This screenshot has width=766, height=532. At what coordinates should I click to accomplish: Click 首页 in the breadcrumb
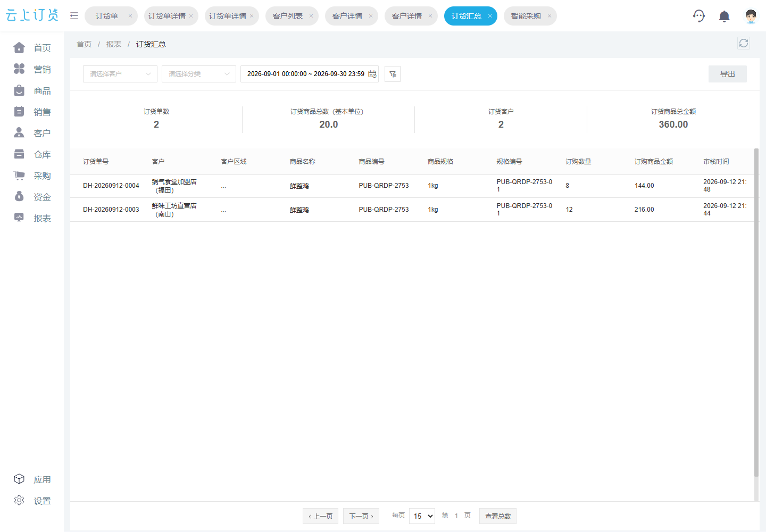coord(84,44)
